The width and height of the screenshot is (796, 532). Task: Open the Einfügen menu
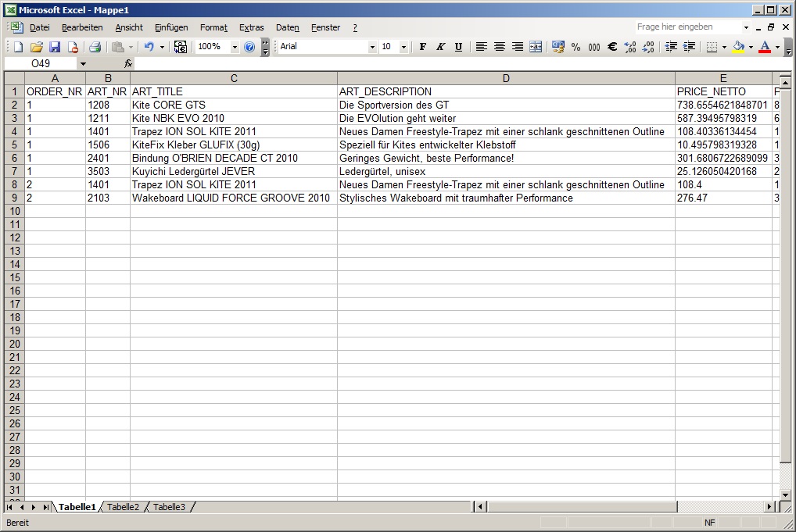point(171,27)
